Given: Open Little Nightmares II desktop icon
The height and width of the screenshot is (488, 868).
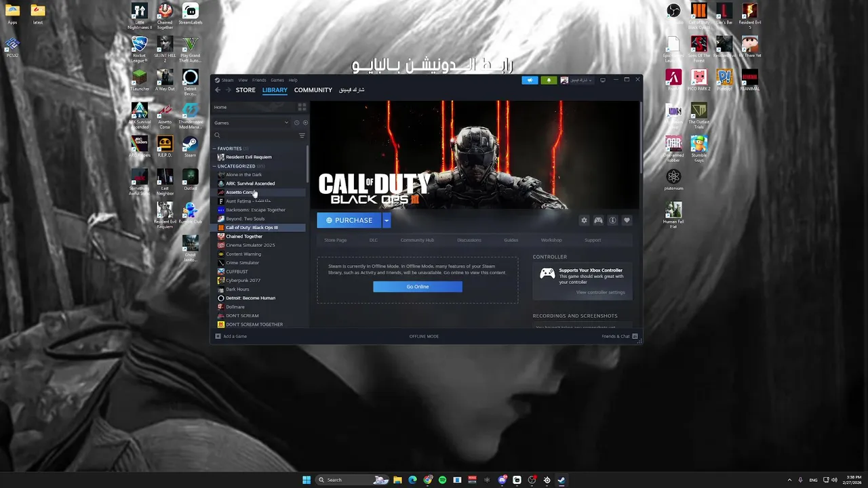Looking at the screenshot, I should pyautogui.click(x=139, y=16).
